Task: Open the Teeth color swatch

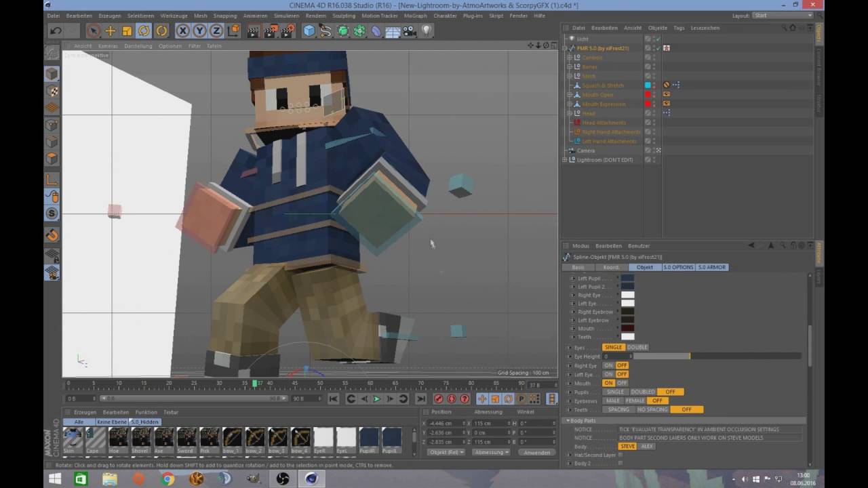Action: (628, 337)
